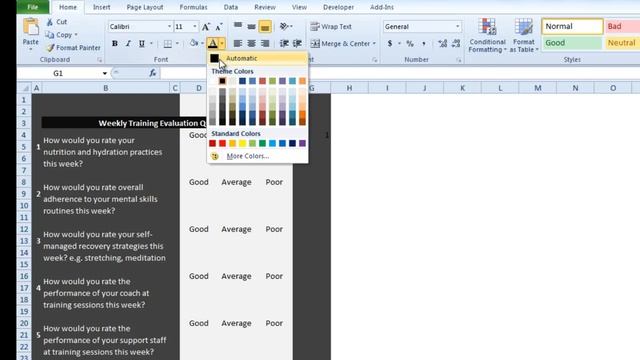Click the Fill Color paint bucket

[x=194, y=43]
